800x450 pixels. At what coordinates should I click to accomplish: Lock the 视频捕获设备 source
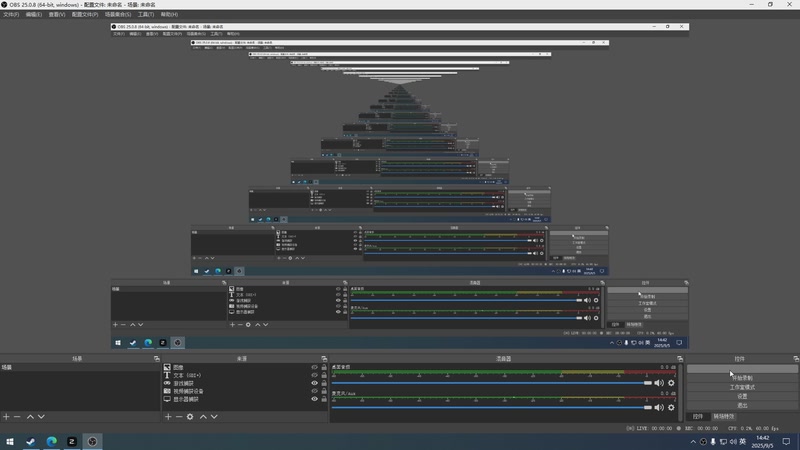click(x=323, y=391)
